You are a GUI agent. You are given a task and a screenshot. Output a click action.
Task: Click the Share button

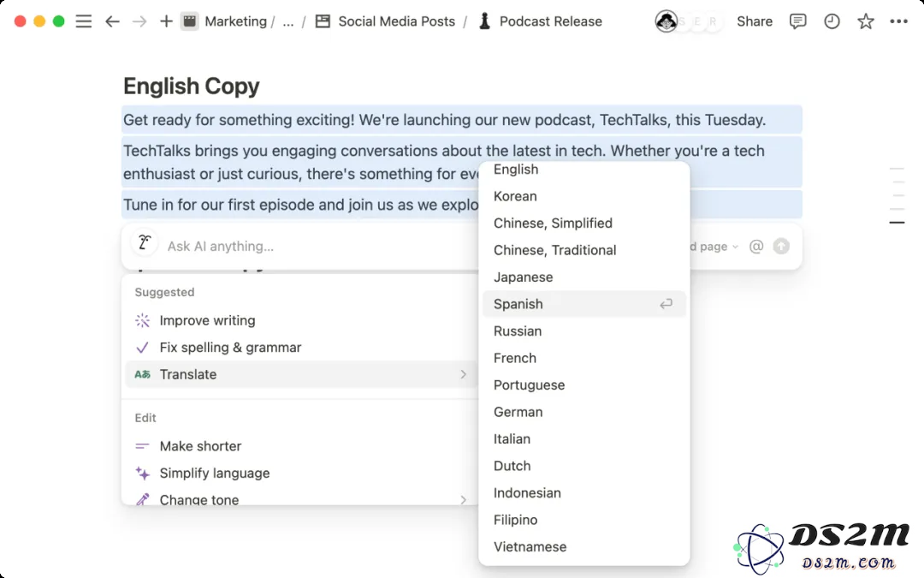click(x=755, y=21)
